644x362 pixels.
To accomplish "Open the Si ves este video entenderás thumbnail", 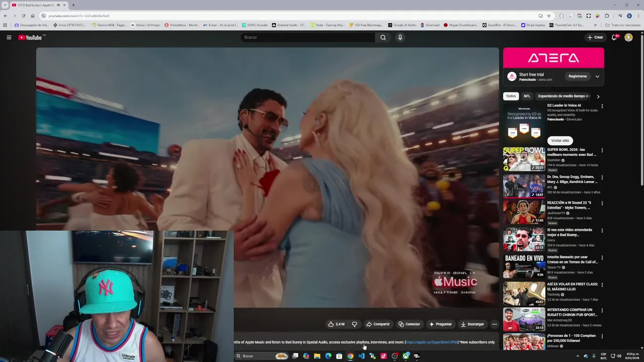I will (524, 239).
